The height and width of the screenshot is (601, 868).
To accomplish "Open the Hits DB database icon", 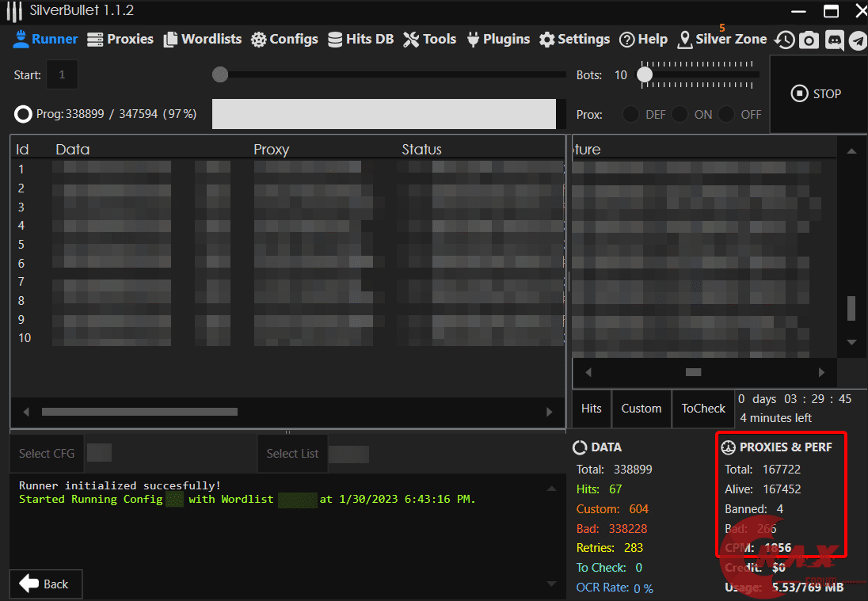I will pos(335,40).
